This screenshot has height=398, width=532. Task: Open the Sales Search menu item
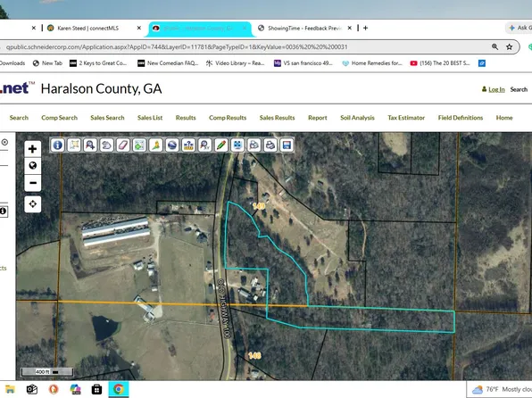pos(107,118)
